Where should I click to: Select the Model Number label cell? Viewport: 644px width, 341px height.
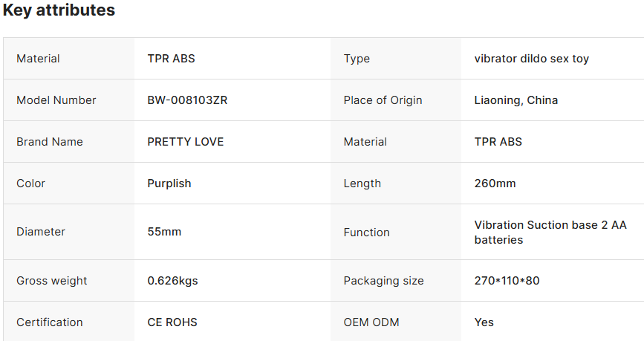click(x=56, y=100)
